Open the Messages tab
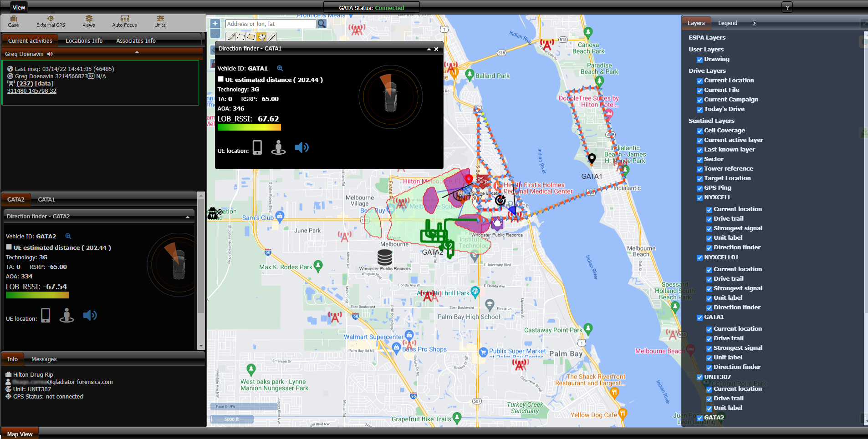This screenshot has height=439, width=868. (x=44, y=359)
